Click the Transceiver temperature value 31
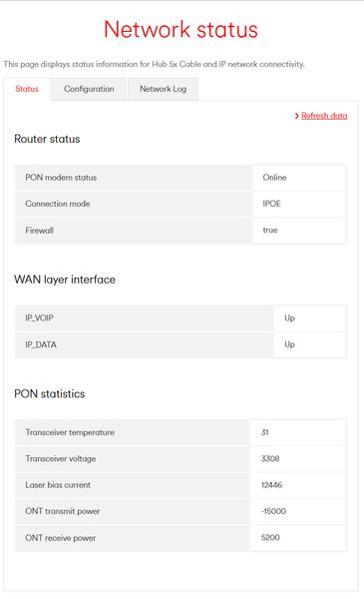 (265, 432)
